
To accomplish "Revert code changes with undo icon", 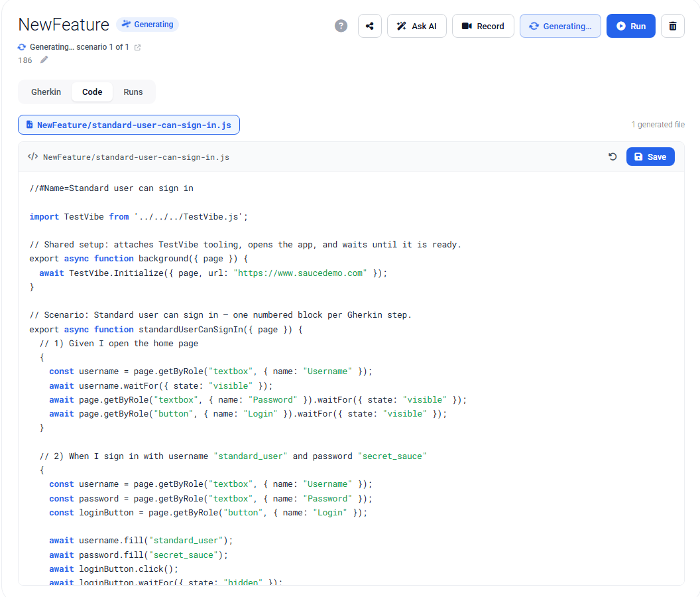I will coord(612,157).
